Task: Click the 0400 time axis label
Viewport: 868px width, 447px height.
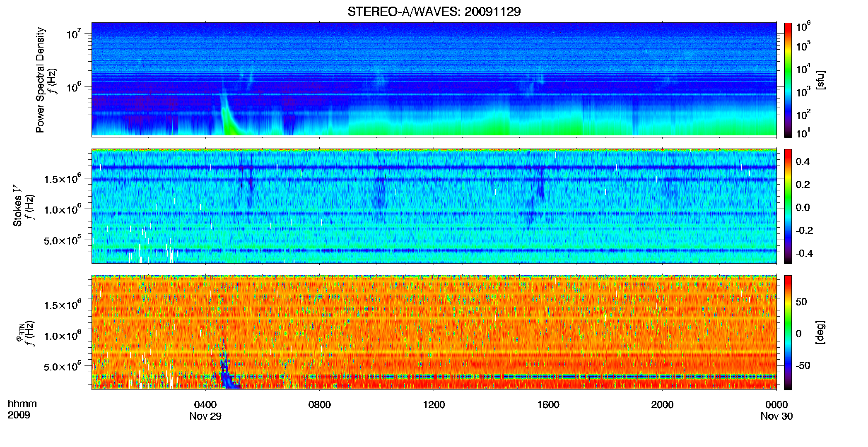Action: pyautogui.click(x=205, y=404)
